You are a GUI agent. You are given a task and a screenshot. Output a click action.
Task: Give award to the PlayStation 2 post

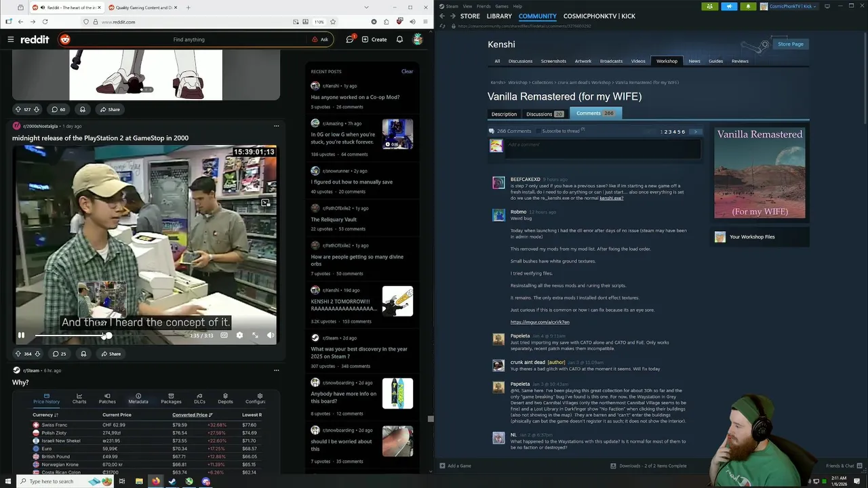point(83,354)
